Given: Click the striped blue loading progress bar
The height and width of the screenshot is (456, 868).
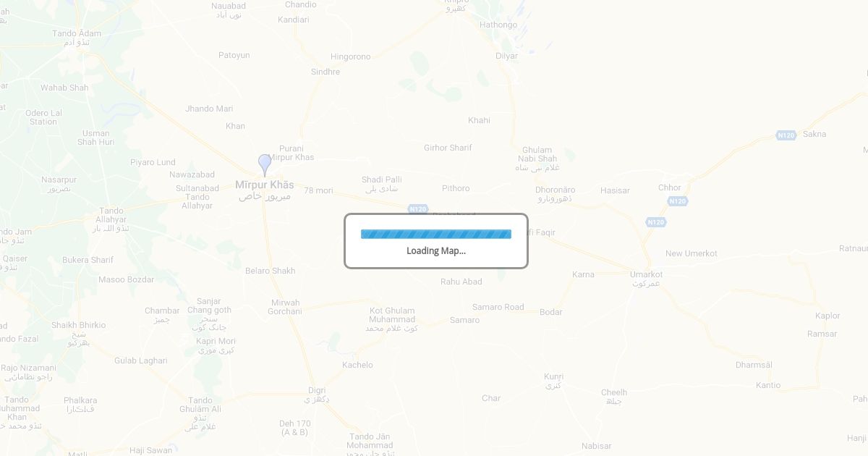Looking at the screenshot, I should pos(436,234).
